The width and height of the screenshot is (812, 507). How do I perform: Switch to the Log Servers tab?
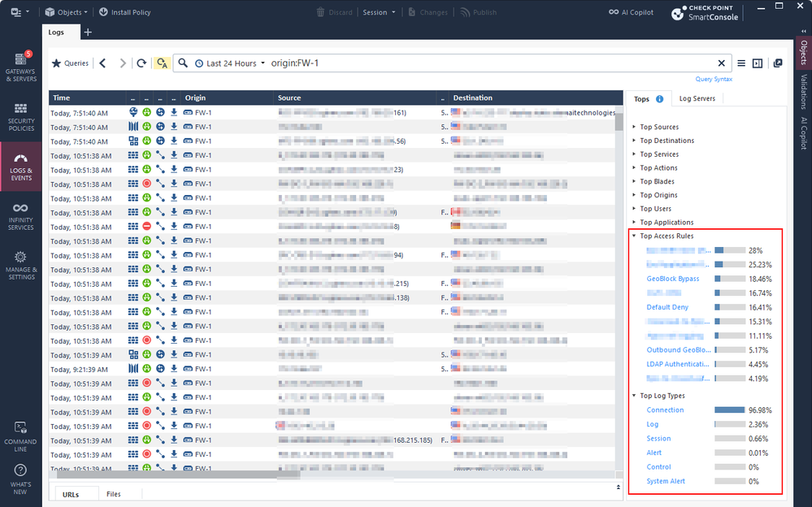(x=697, y=99)
